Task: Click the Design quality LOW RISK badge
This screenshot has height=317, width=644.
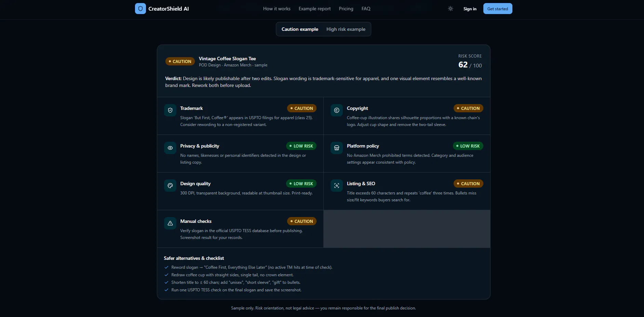Action: (301, 183)
